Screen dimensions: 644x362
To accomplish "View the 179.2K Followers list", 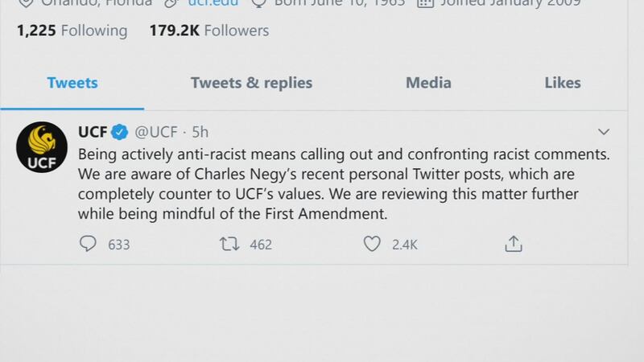I will [x=209, y=31].
